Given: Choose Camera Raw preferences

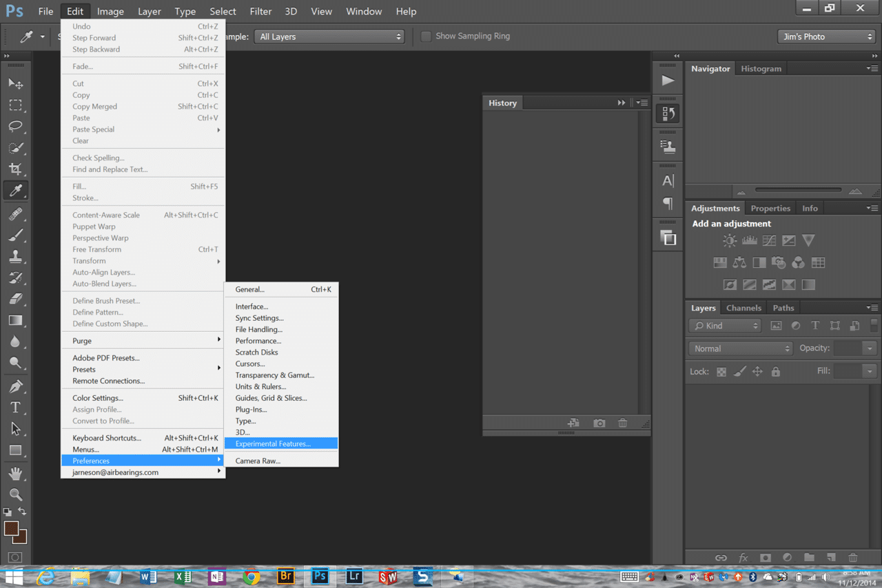Looking at the screenshot, I should [x=281, y=461].
